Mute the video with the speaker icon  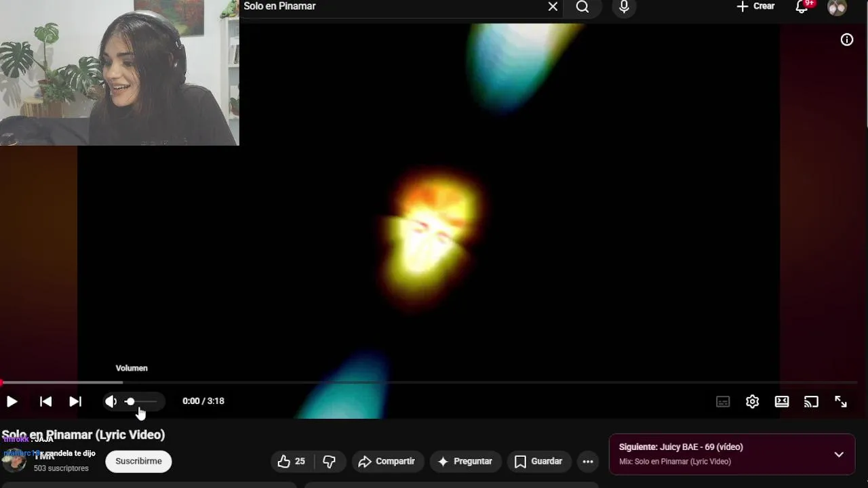click(111, 401)
